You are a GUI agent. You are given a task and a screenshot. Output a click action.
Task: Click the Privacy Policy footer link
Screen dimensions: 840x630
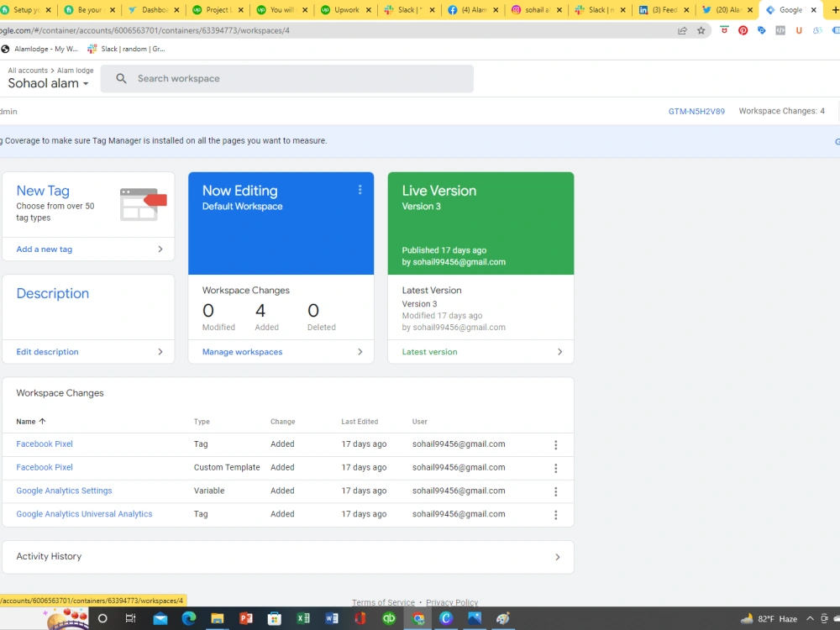(452, 602)
